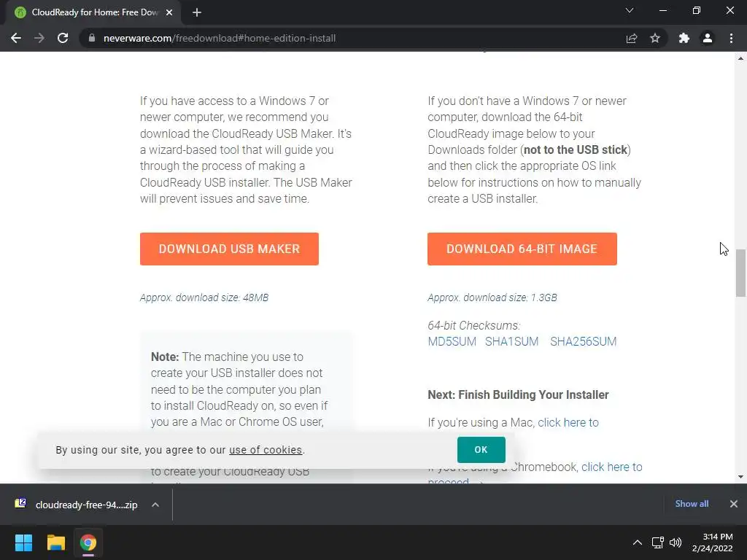
Task: Open the Chrome profile avatar
Action: (708, 38)
